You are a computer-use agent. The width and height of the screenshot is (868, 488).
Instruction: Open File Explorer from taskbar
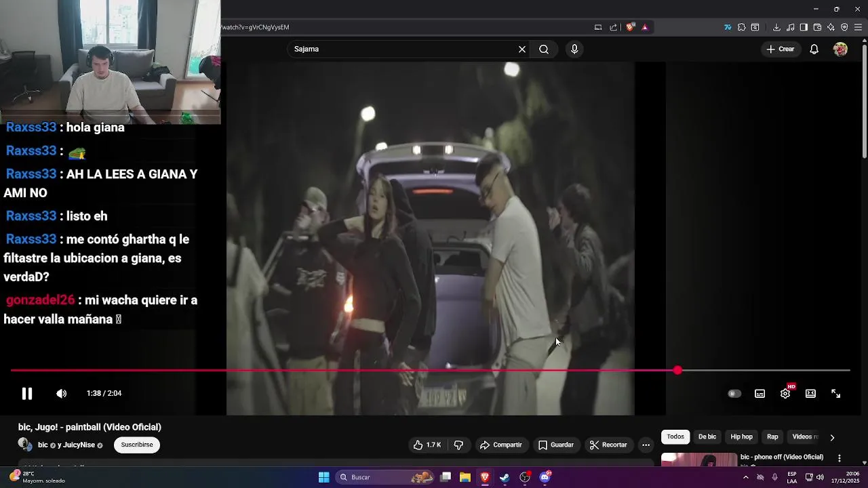pyautogui.click(x=465, y=477)
